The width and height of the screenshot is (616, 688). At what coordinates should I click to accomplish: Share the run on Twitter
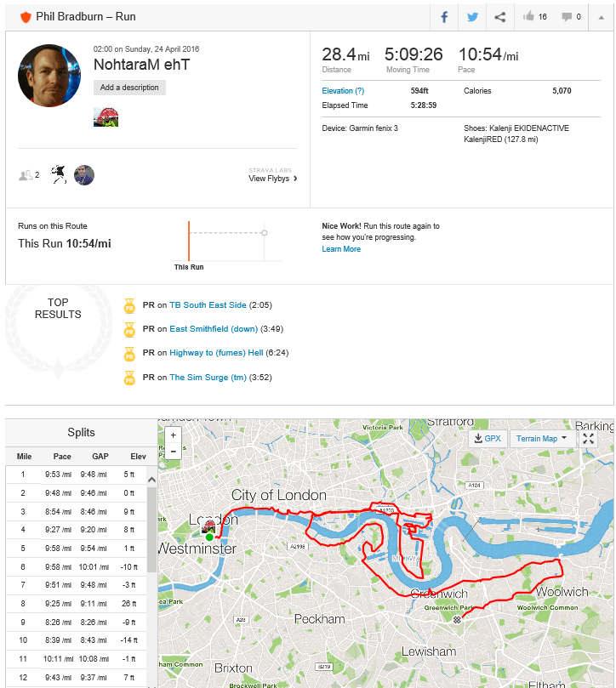point(471,16)
